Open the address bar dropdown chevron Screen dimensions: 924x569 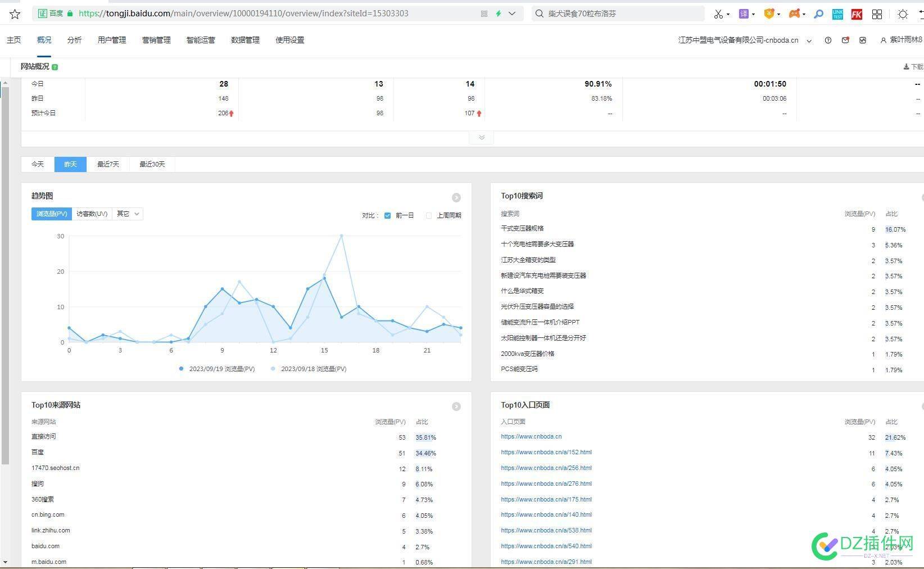coord(512,13)
